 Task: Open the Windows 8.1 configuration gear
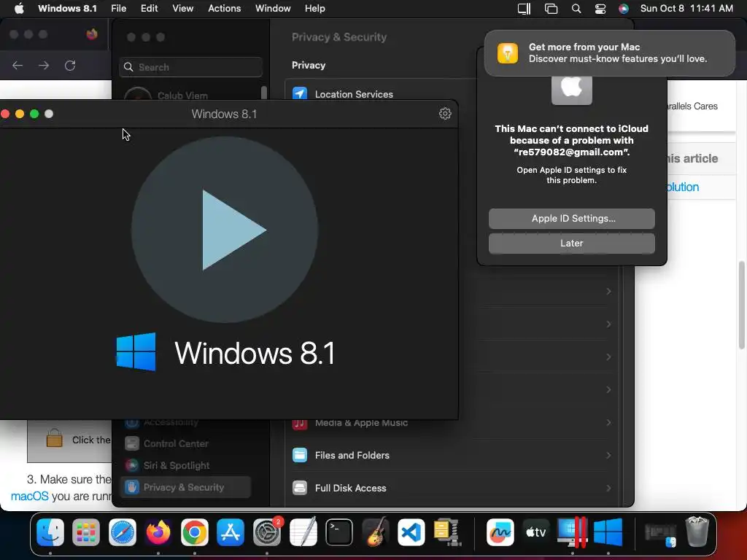[445, 113]
